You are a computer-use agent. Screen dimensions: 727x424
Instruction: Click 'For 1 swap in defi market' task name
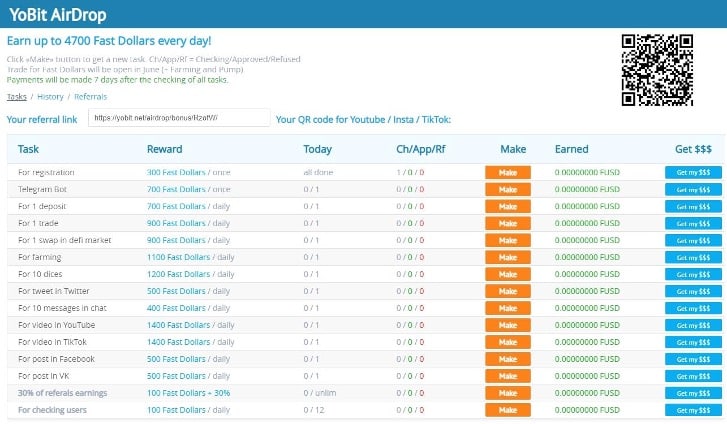[64, 240]
